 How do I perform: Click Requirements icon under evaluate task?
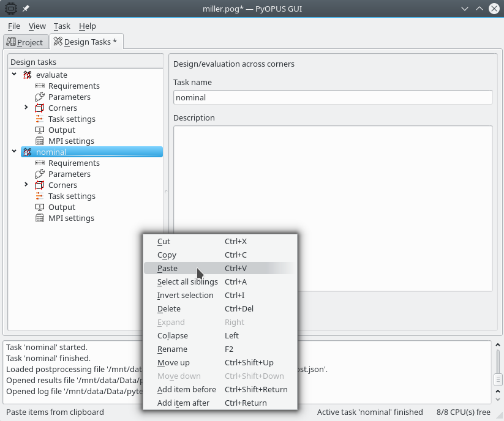(x=40, y=86)
